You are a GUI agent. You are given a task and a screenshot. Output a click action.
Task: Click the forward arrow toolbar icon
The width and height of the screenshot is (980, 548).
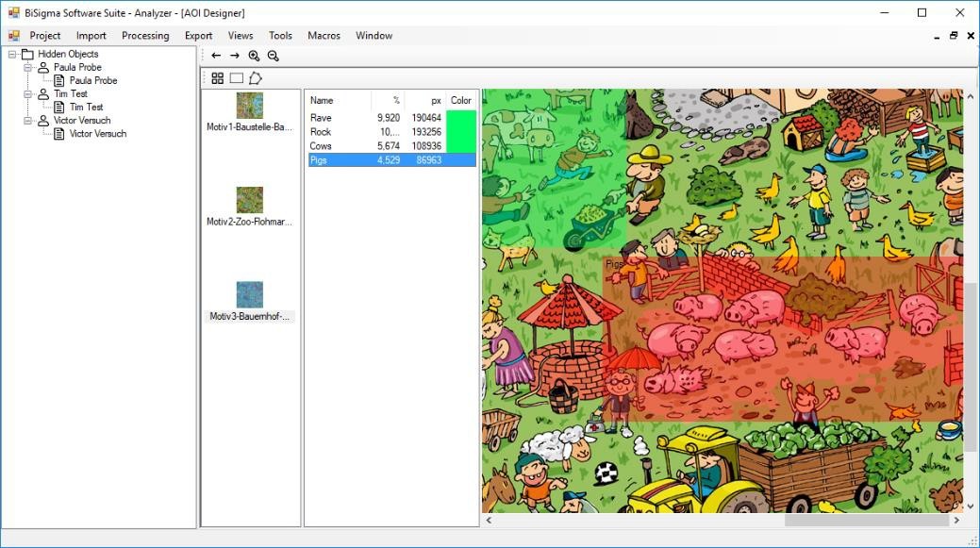(235, 56)
